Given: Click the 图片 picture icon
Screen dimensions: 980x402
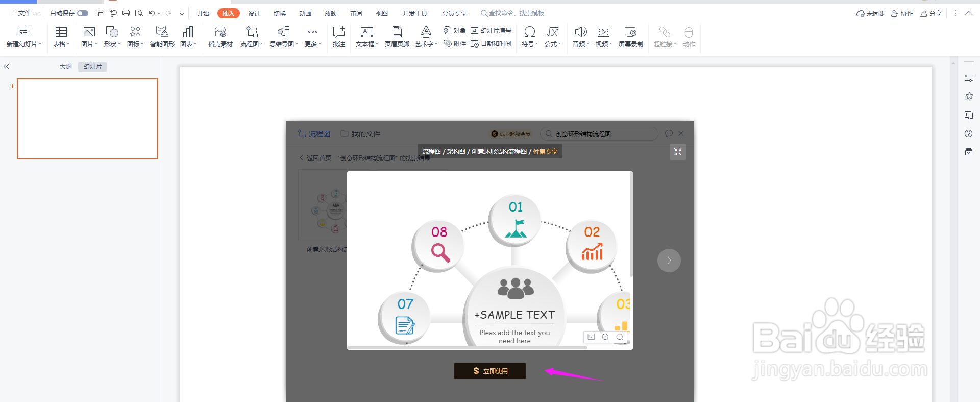Looking at the screenshot, I should (89, 32).
